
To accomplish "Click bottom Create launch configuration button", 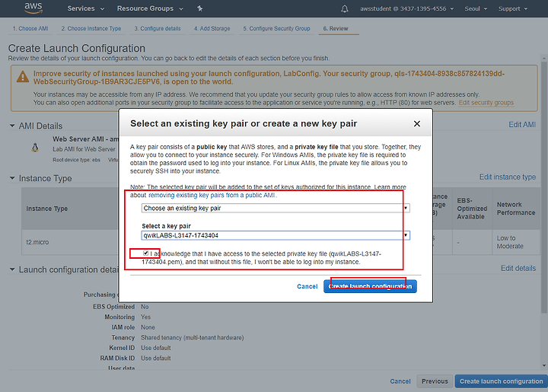I will click(501, 381).
